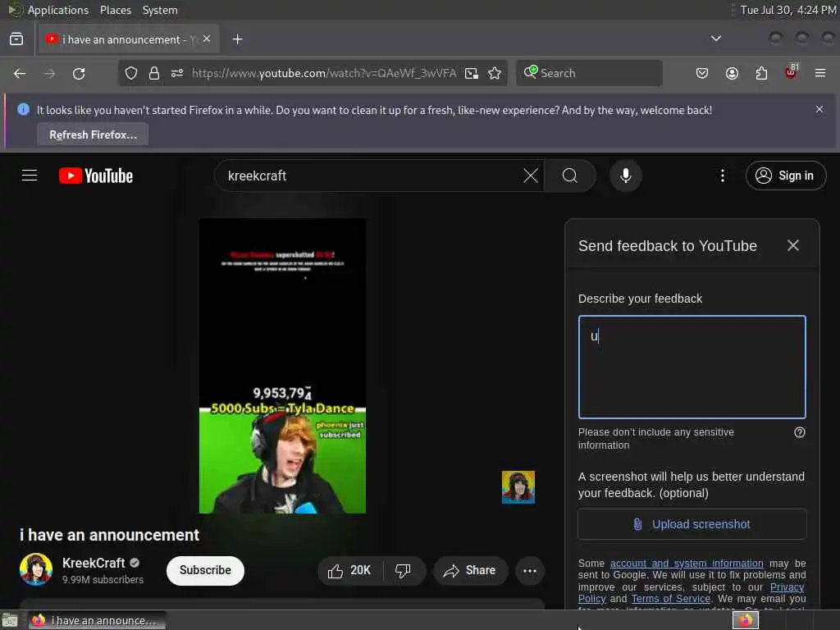Go to the YouTube home logo
The image size is (840, 630).
96,176
